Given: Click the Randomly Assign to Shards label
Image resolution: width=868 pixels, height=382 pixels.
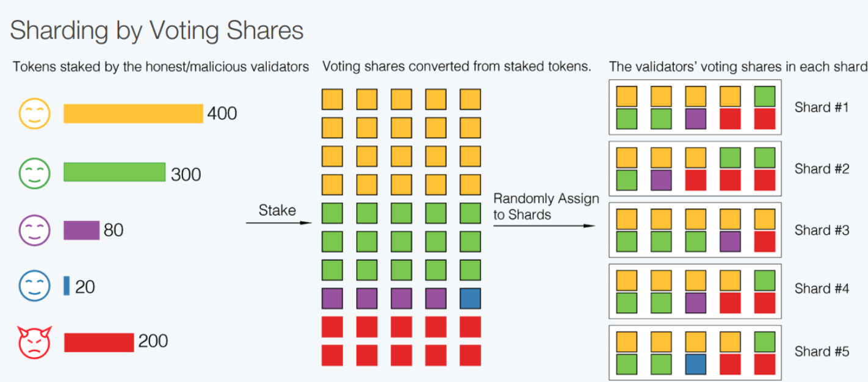Looking at the screenshot, I should click(x=546, y=206).
